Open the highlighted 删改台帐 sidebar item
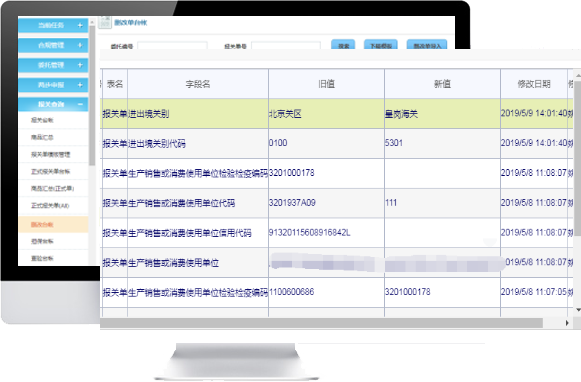Viewport: 581px width, 382px height. tap(53, 225)
